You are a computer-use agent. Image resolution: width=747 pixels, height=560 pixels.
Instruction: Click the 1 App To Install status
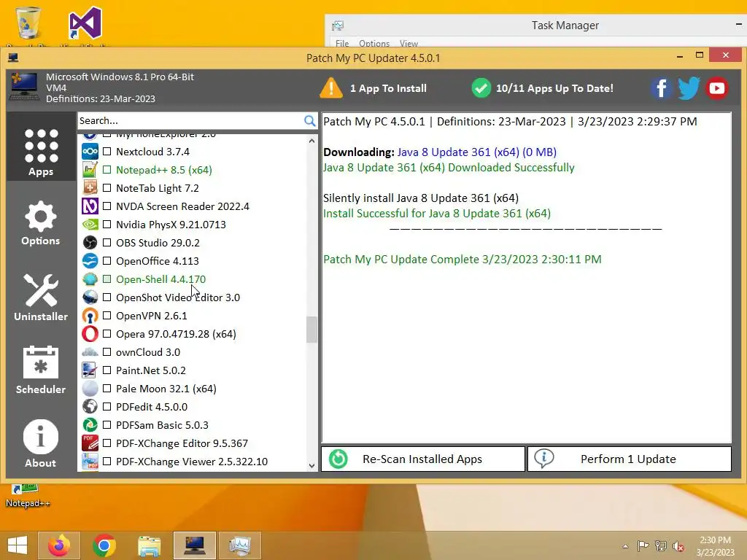pyautogui.click(x=388, y=88)
